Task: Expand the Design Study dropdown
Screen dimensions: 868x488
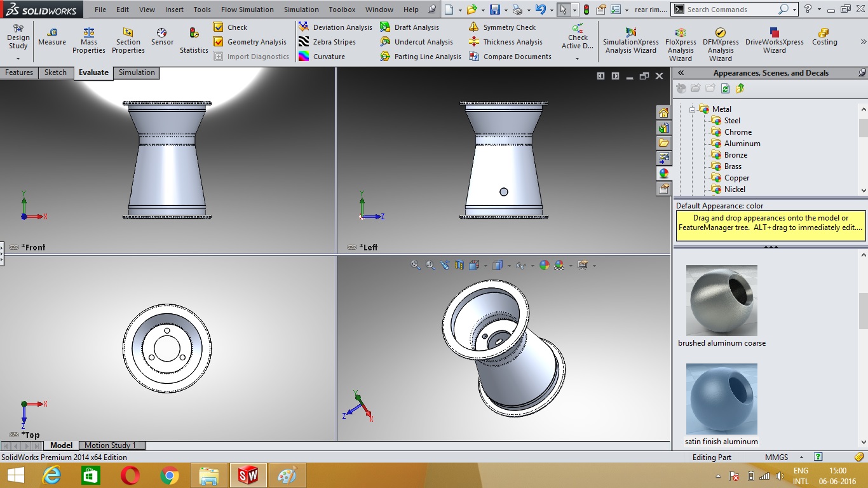Action: 18,58
